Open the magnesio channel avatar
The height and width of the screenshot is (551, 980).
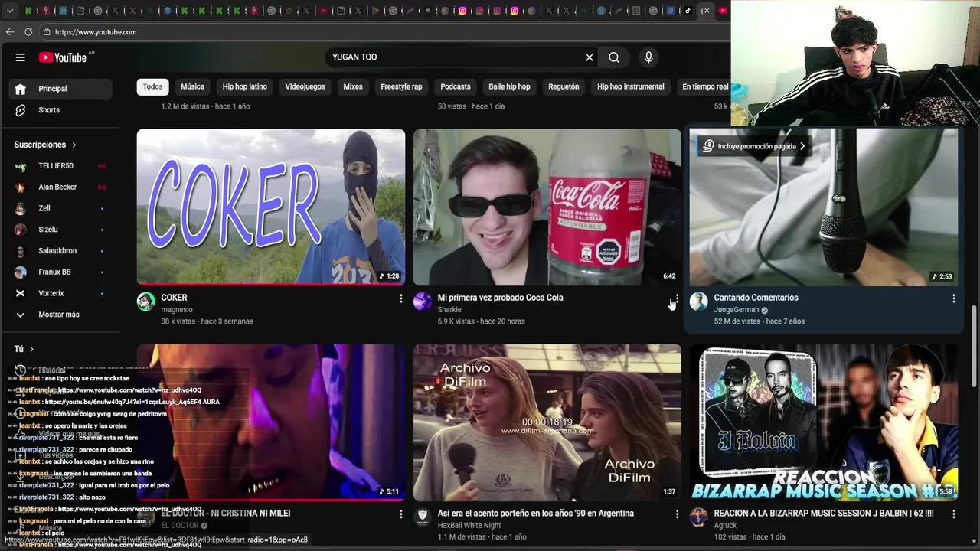145,302
